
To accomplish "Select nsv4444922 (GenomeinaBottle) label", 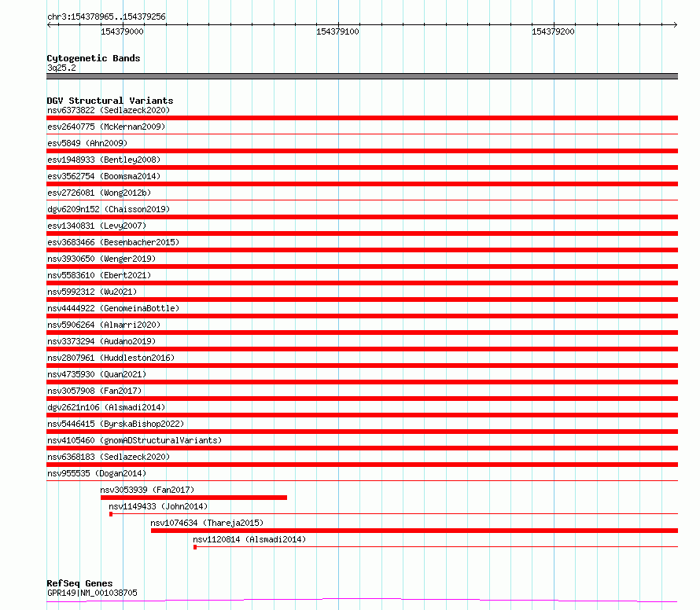I will click(113, 308).
